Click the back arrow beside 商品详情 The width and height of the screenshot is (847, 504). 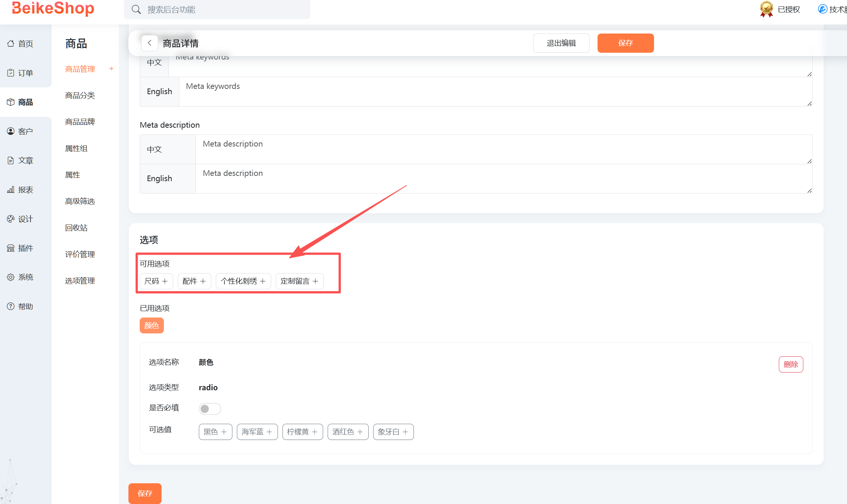150,43
